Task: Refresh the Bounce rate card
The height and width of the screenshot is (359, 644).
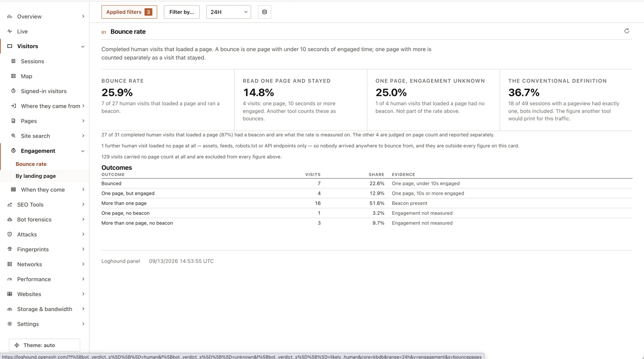Action: (627, 31)
